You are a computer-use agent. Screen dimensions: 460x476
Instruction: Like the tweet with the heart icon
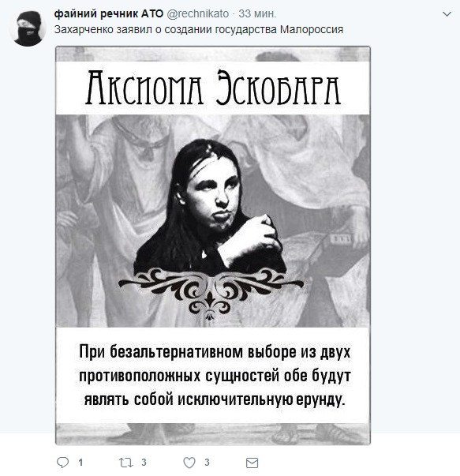pyautogui.click(x=189, y=463)
